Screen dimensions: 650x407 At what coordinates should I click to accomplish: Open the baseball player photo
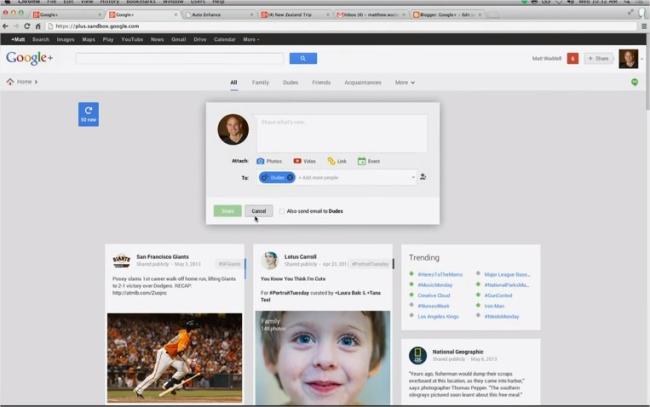coord(175,358)
